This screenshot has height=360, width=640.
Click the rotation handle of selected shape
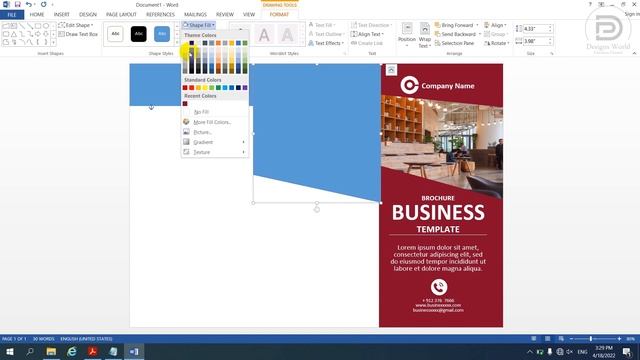click(317, 209)
